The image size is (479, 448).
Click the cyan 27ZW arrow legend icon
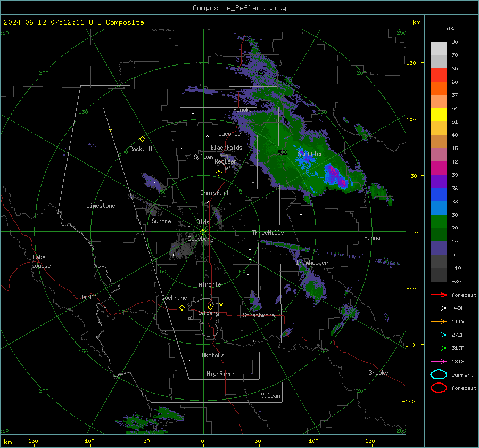(439, 335)
